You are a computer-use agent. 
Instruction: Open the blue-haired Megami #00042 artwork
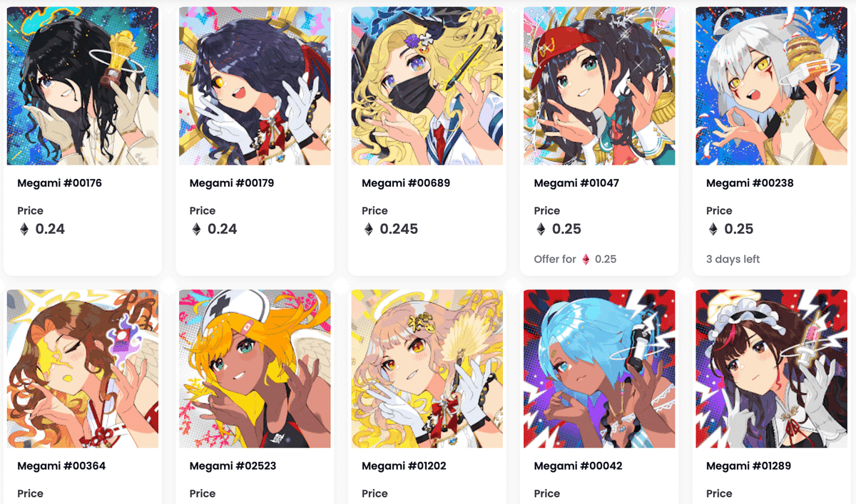click(x=599, y=369)
